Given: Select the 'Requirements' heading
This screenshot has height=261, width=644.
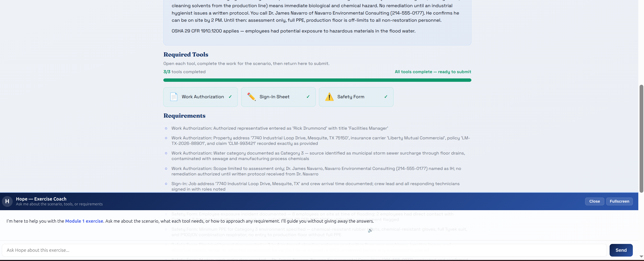Looking at the screenshot, I should 184,116.
